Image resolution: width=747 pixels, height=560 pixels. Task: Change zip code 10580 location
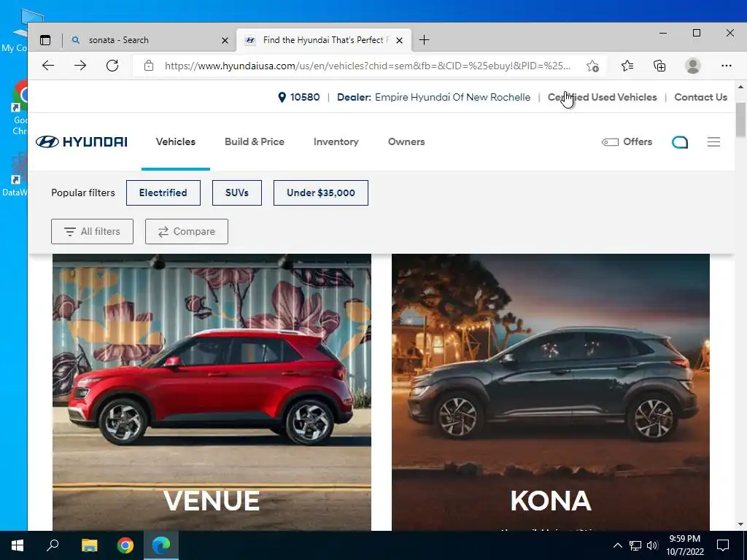click(x=298, y=97)
